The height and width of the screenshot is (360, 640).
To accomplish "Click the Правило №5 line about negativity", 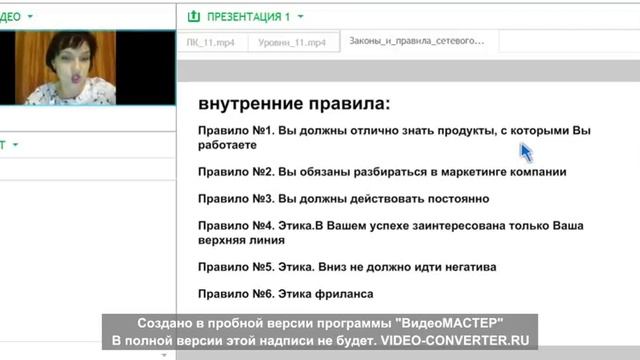I will click(347, 267).
